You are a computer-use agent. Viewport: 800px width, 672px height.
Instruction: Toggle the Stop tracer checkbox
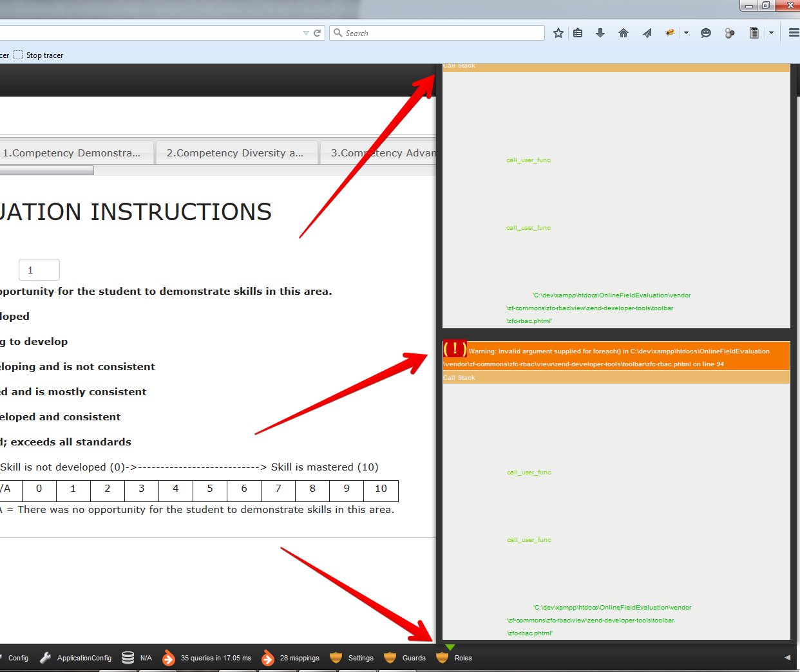pyautogui.click(x=18, y=55)
